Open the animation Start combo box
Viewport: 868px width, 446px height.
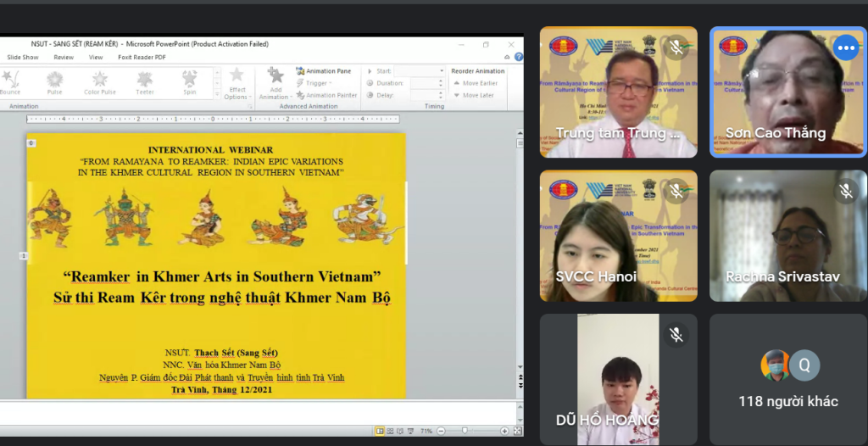(419, 71)
